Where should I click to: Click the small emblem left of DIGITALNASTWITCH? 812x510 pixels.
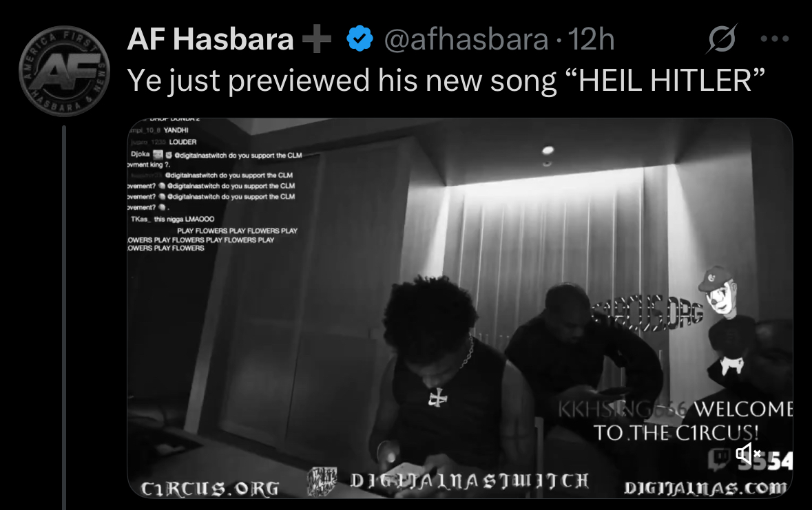click(x=322, y=482)
